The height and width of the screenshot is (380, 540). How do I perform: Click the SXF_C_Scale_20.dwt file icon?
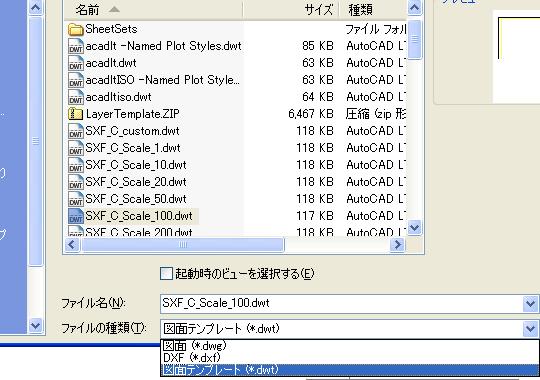pyautogui.click(x=76, y=182)
